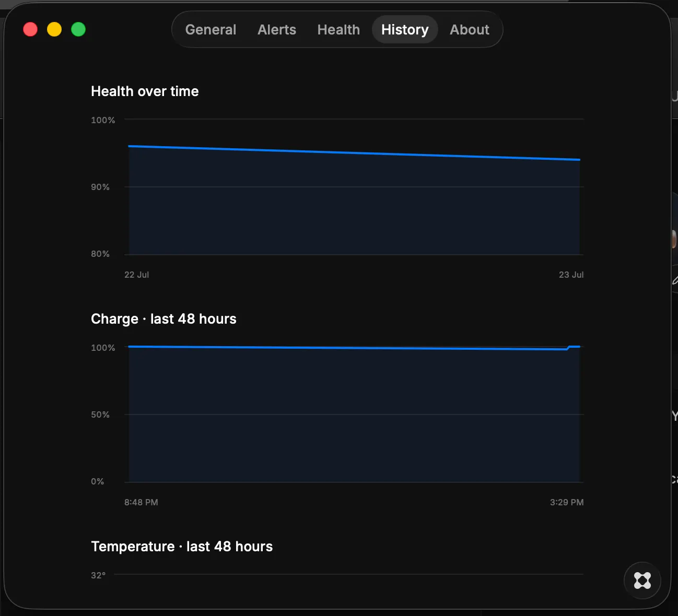
Task: Click the '32°' temperature axis label
Action: coord(98,575)
